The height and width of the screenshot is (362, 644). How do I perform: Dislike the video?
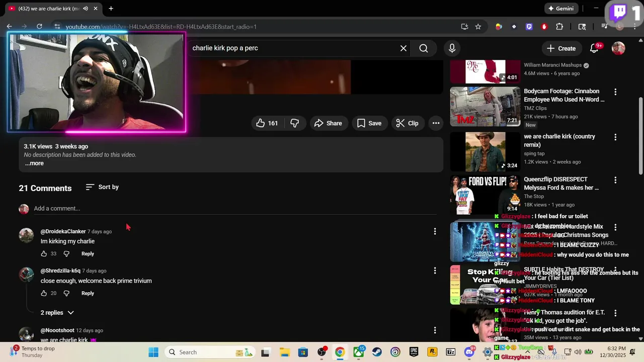[295, 123]
